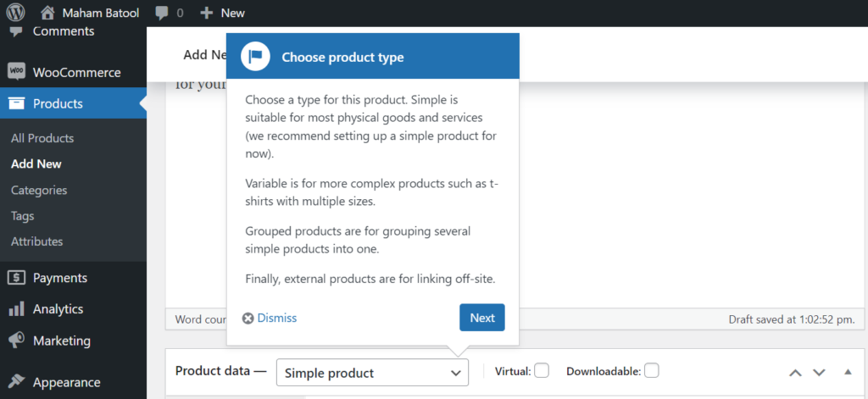Click the Virtual label text
Screen dimensions: 868x399
pos(513,371)
